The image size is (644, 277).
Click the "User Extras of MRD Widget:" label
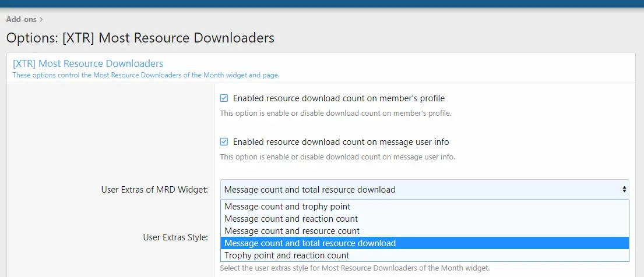[x=154, y=190]
